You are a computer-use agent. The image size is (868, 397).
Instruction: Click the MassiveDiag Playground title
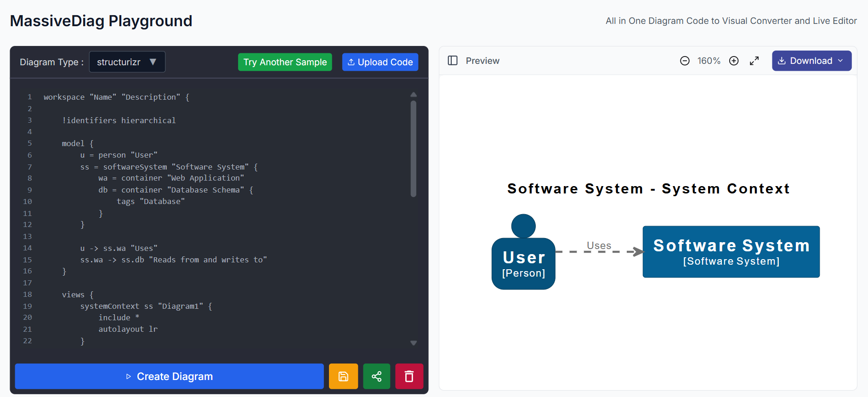(x=101, y=21)
